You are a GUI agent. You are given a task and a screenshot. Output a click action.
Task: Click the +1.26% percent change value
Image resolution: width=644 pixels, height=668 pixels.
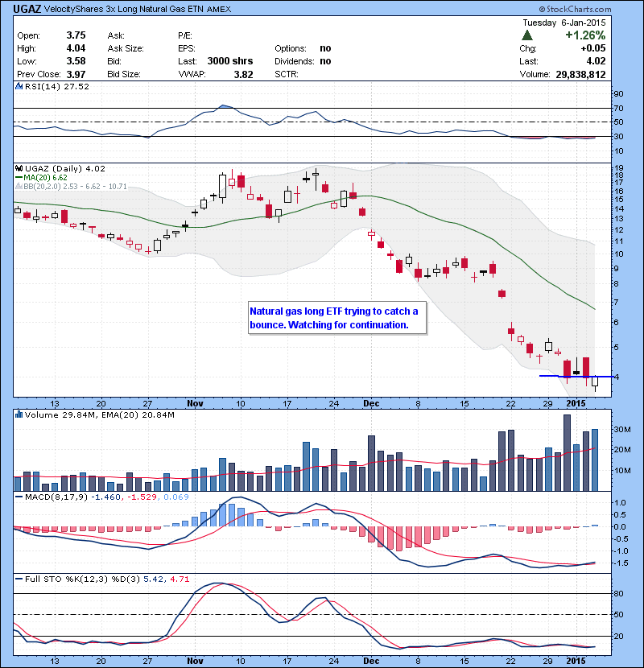click(585, 35)
